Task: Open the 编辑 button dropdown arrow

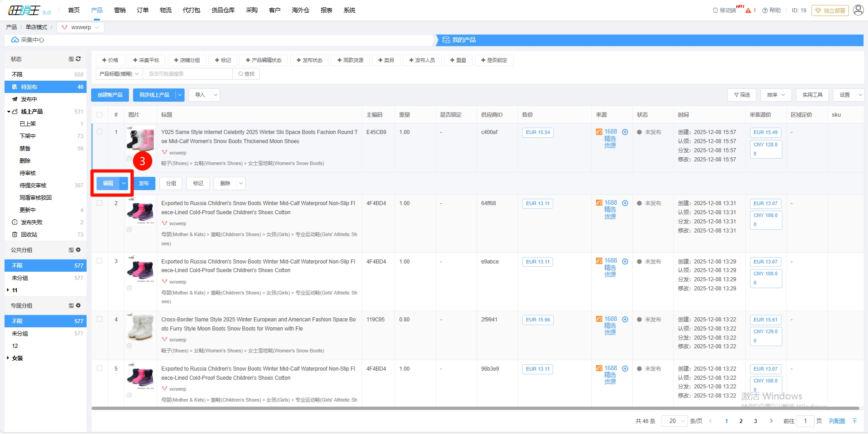Action: click(123, 183)
